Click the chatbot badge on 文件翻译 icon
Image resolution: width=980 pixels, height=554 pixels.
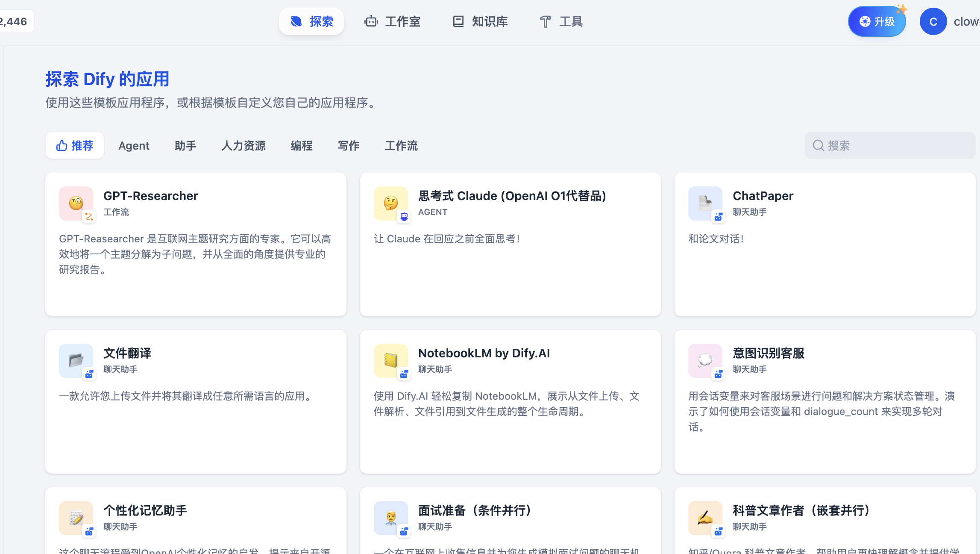click(x=89, y=374)
